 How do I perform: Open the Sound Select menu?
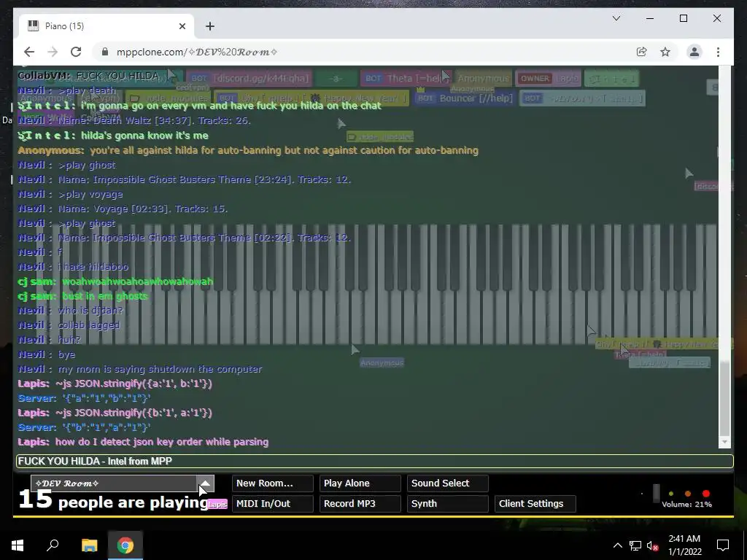[x=448, y=483]
